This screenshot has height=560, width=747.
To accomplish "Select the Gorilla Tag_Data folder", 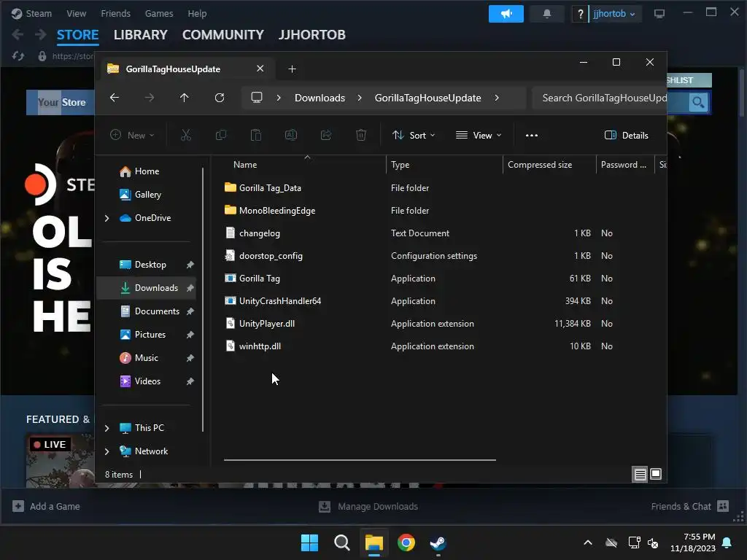I will [263, 187].
